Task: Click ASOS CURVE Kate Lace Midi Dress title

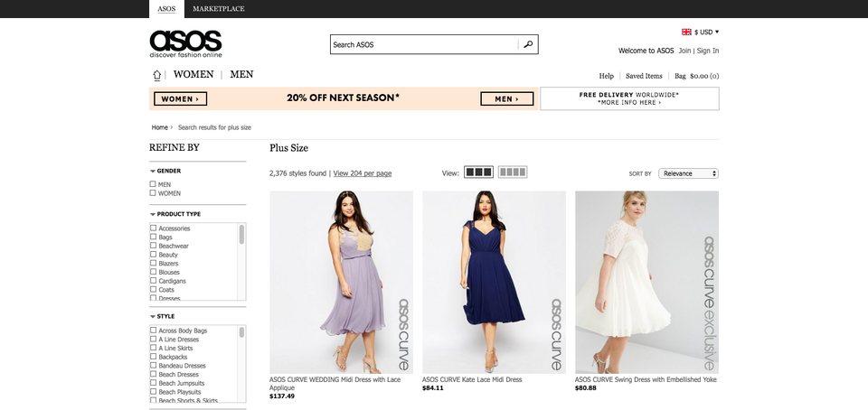Action: tap(472, 380)
